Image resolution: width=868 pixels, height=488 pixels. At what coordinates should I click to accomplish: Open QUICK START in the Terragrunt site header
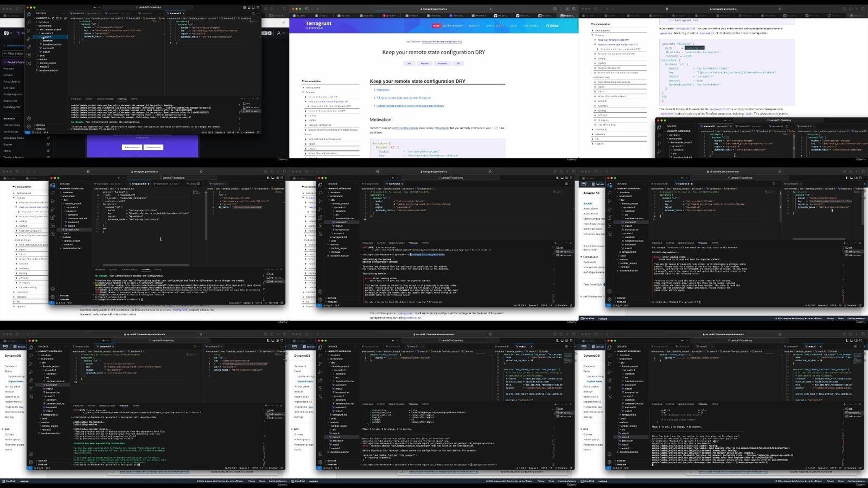click(x=495, y=26)
